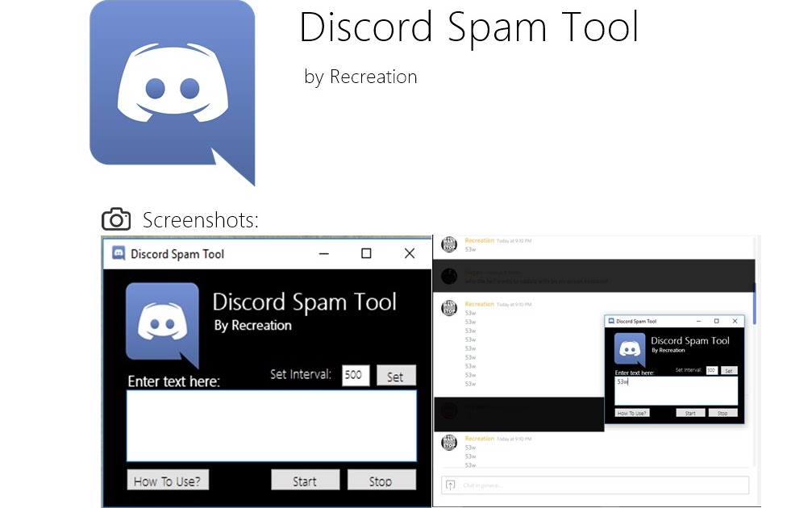Click the interval field showing 500 in first screenshot
812x508 pixels.
356,376
